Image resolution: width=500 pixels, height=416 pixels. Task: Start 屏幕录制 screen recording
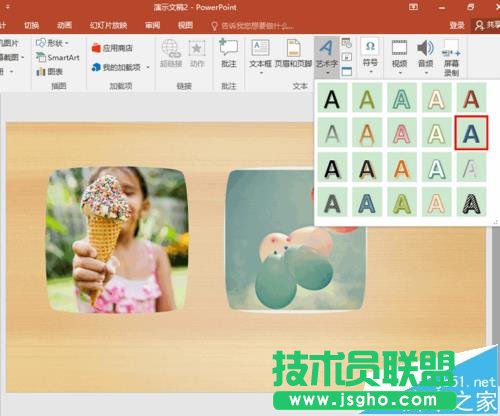(451, 57)
